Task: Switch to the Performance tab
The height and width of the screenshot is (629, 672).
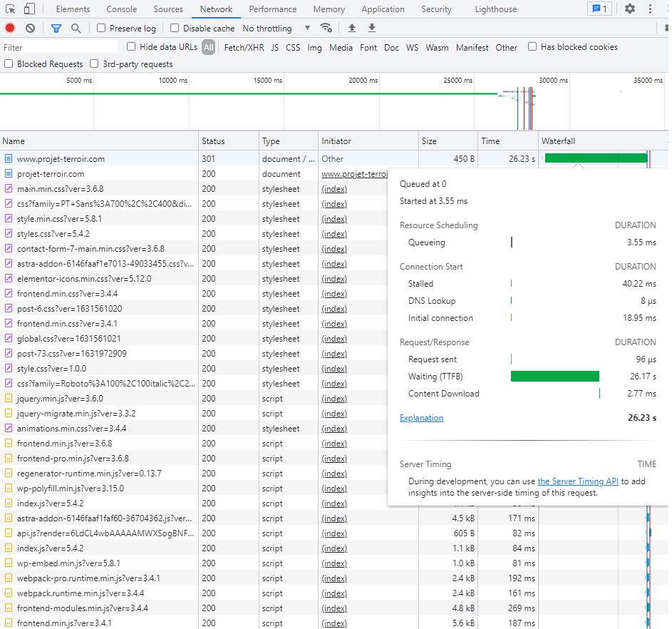Action: tap(272, 9)
